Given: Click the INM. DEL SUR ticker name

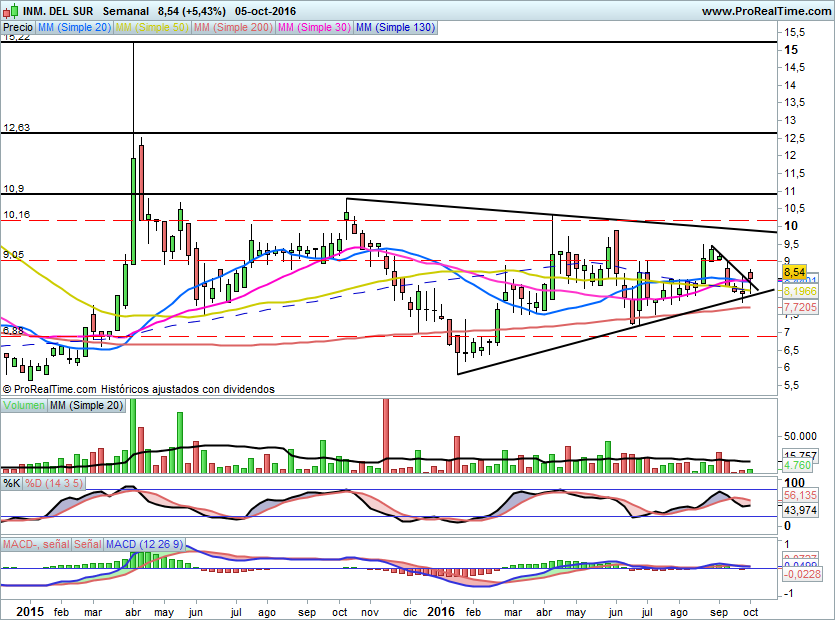Looking at the screenshot, I should 58,10.
